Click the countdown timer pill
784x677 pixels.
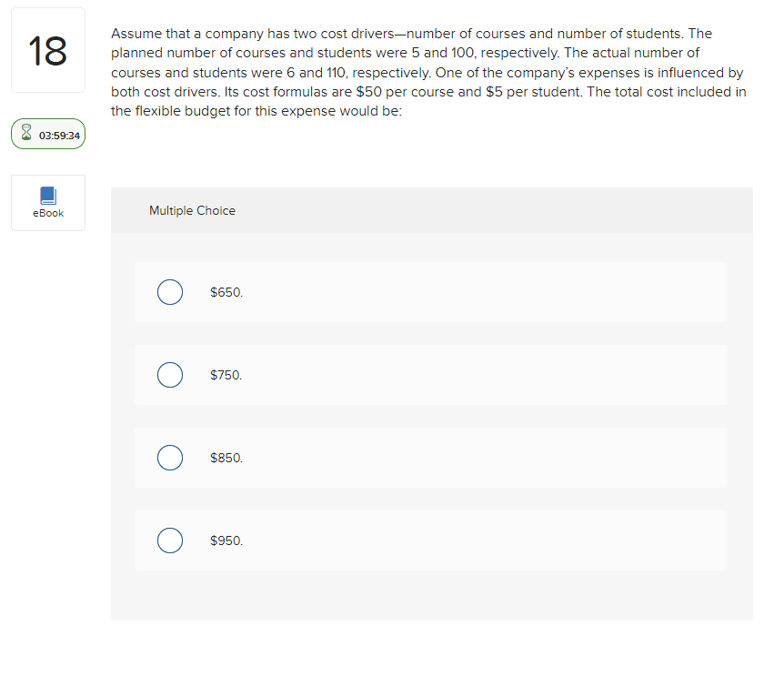point(47,133)
